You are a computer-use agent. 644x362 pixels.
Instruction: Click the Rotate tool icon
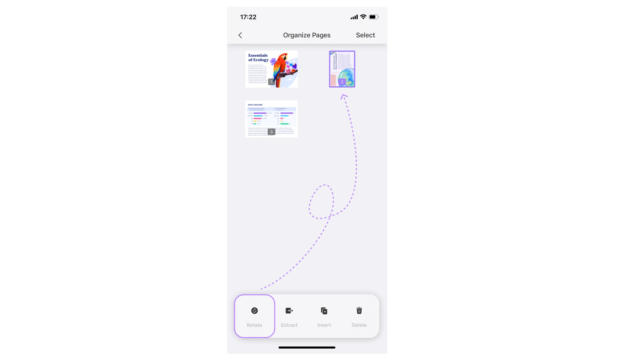point(254,310)
